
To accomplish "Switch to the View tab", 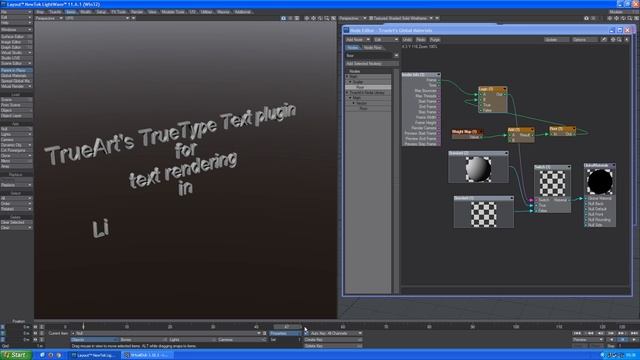I will coord(152,12).
